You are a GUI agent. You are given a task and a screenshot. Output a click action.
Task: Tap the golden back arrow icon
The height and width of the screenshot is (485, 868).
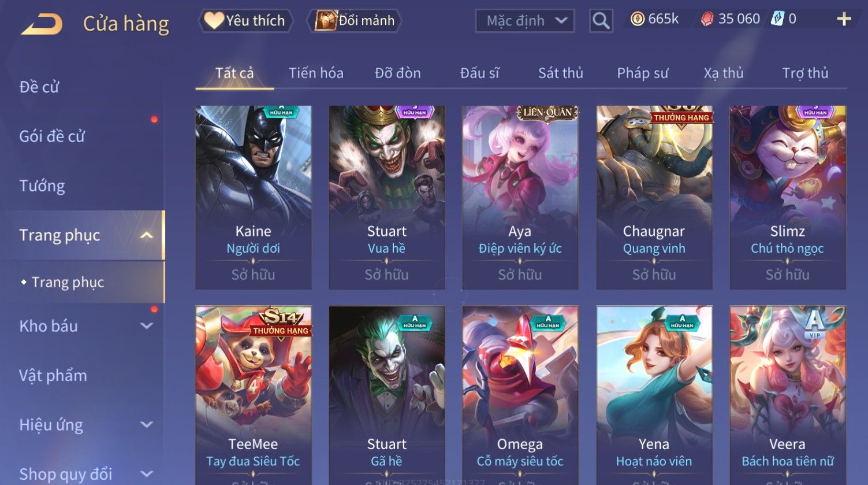click(x=42, y=25)
